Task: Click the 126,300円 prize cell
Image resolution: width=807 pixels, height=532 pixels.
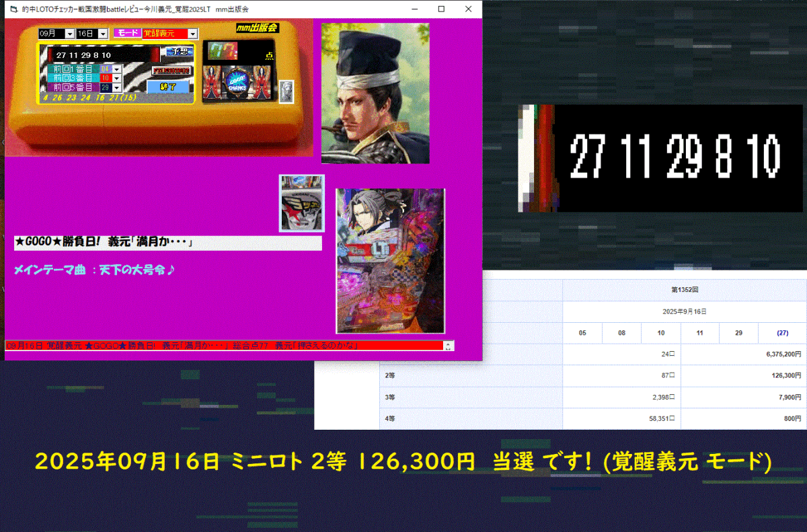Action: click(x=744, y=376)
